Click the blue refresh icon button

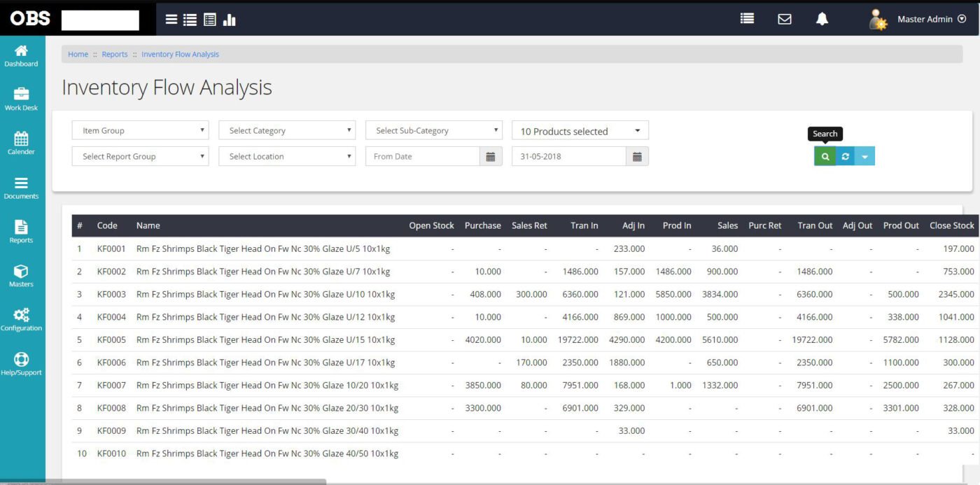845,156
